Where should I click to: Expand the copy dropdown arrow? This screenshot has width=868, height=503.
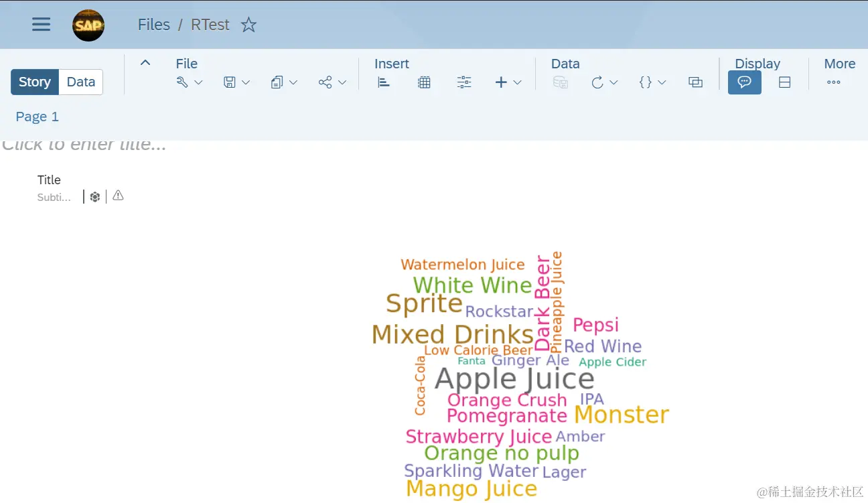point(293,82)
